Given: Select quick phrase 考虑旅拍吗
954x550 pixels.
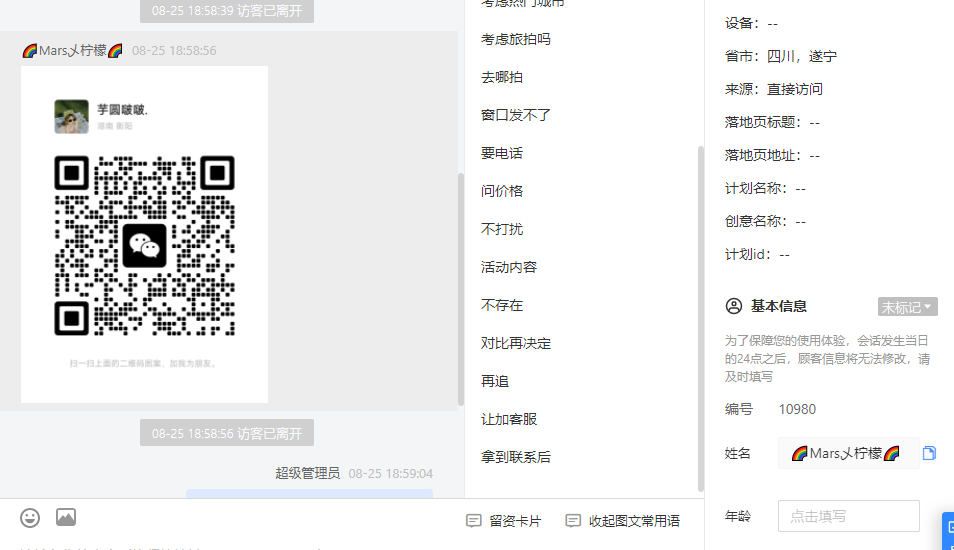Looking at the screenshot, I should (x=515, y=39).
